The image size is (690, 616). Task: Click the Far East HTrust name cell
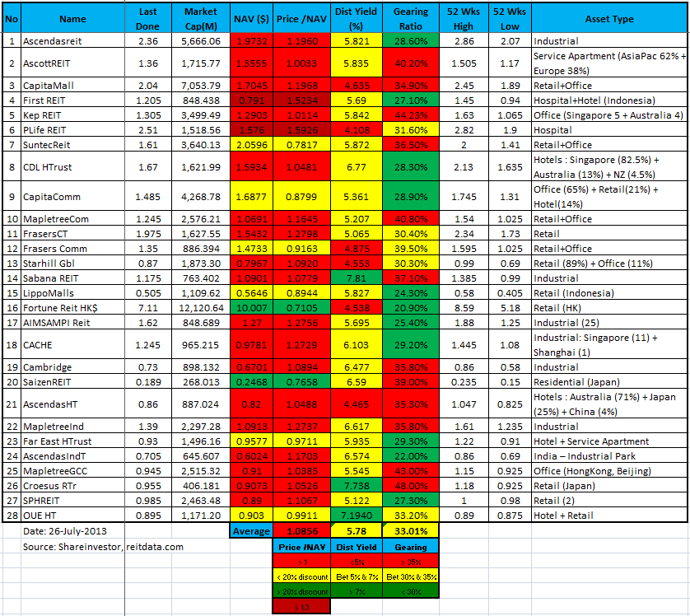72,441
